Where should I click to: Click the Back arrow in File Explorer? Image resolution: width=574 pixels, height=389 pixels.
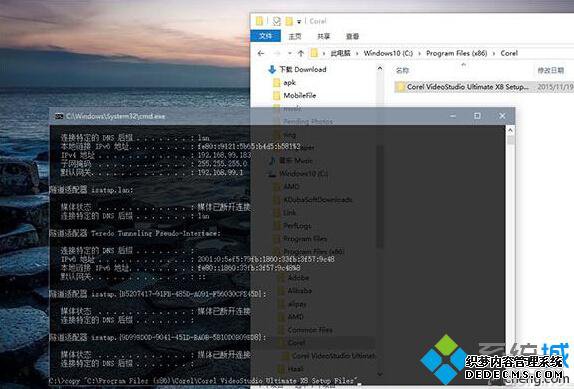[x=261, y=53]
